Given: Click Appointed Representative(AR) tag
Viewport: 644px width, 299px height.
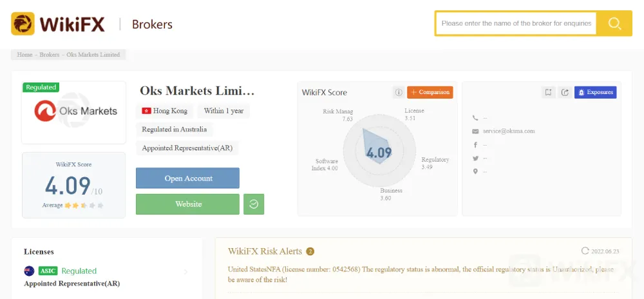Looking at the screenshot, I should (187, 148).
